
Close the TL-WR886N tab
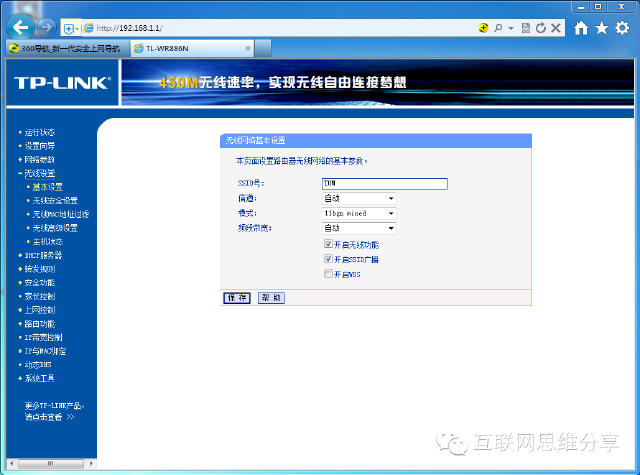coord(247,48)
